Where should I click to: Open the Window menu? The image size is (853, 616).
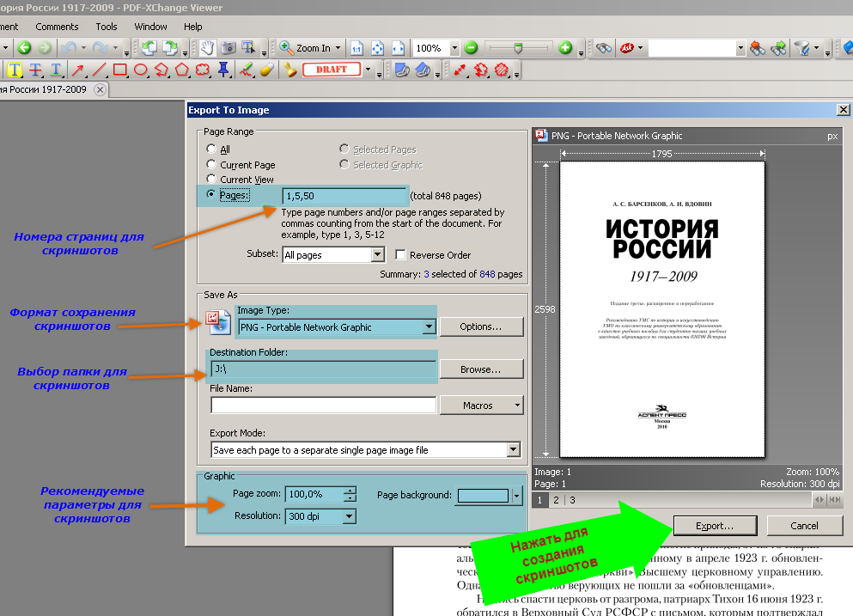150,27
